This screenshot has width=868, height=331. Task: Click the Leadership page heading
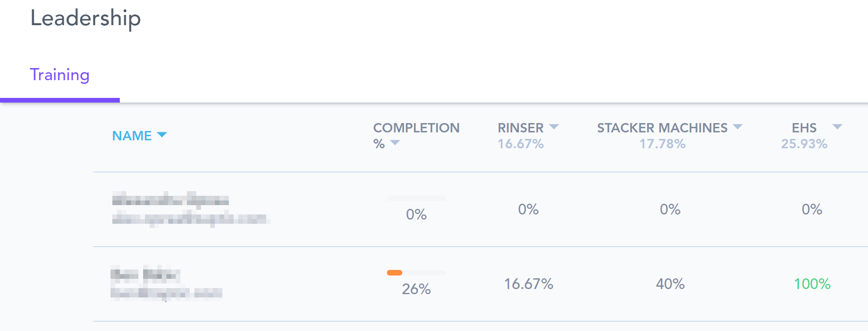pyautogui.click(x=85, y=19)
